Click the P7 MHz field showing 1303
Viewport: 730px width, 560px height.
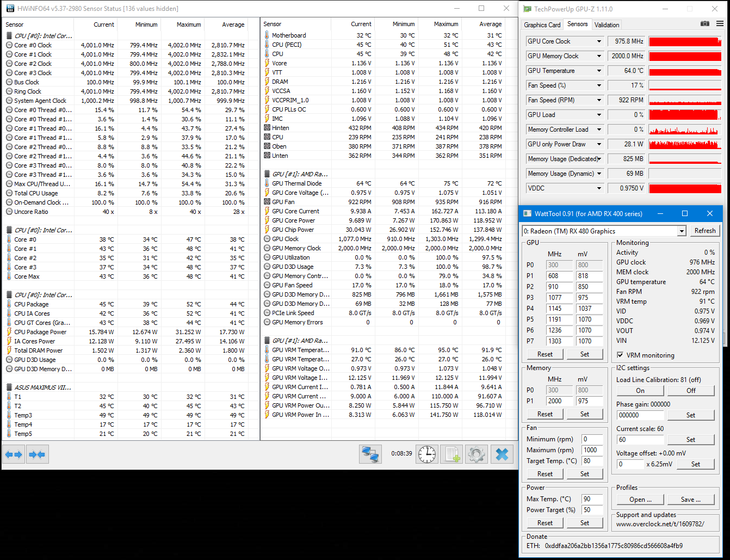pos(559,341)
